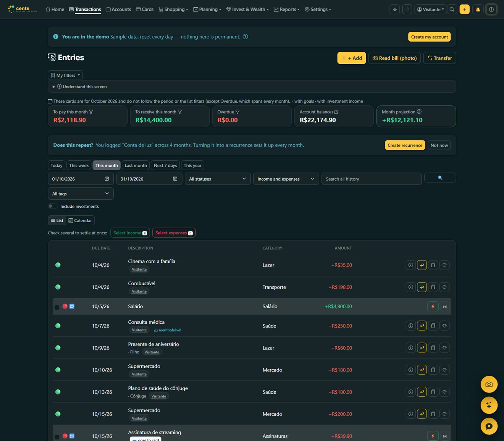
Task: Open the Visitante user menu
Action: [431, 10]
